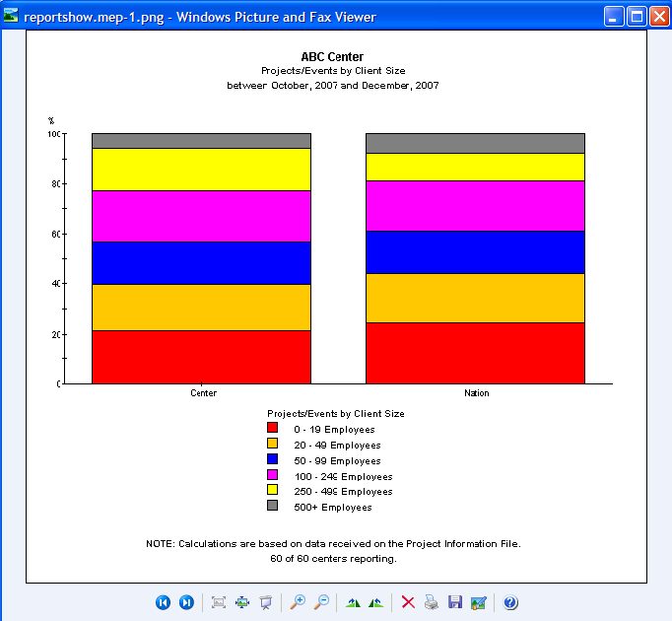Screen dimensions: 672x621
Task: Delete the image with red X
Action: point(408,602)
